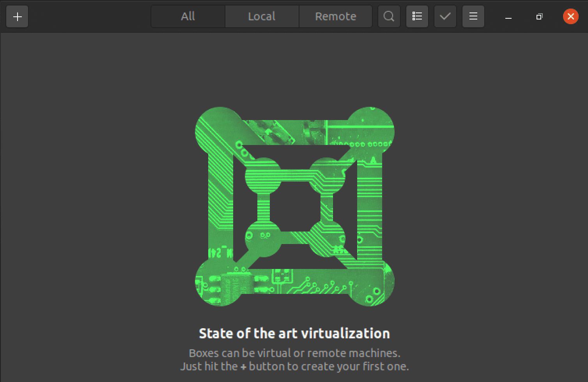Image resolution: width=588 pixels, height=382 pixels.
Task: Switch to the Local tab
Action: [262, 16]
